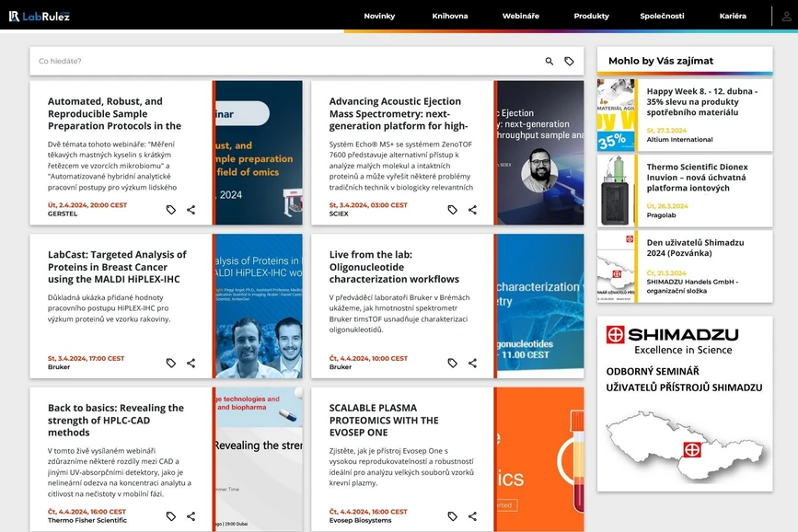Tag the HPLC-CAD methods card
798x532 pixels.
pos(171,516)
